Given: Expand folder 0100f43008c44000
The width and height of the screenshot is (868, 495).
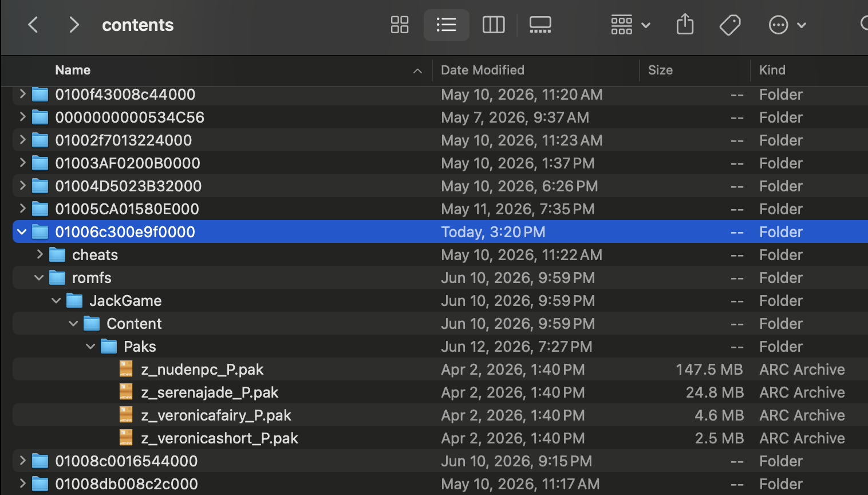Looking at the screenshot, I should click(x=22, y=94).
